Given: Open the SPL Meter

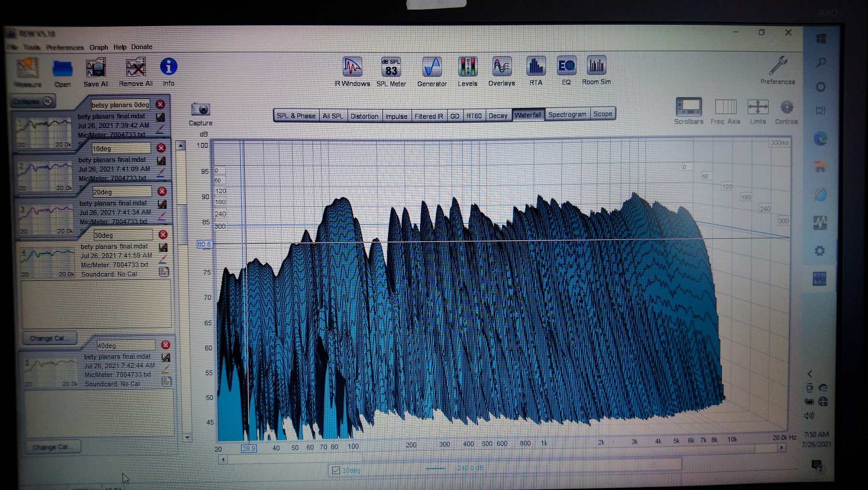Looking at the screenshot, I should [391, 72].
